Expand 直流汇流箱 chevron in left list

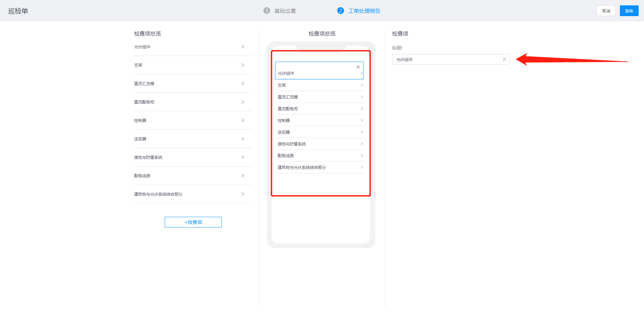pos(243,83)
